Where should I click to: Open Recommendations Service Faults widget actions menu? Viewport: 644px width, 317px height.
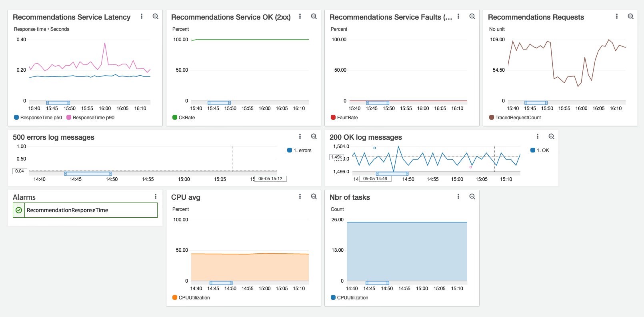coord(458,16)
